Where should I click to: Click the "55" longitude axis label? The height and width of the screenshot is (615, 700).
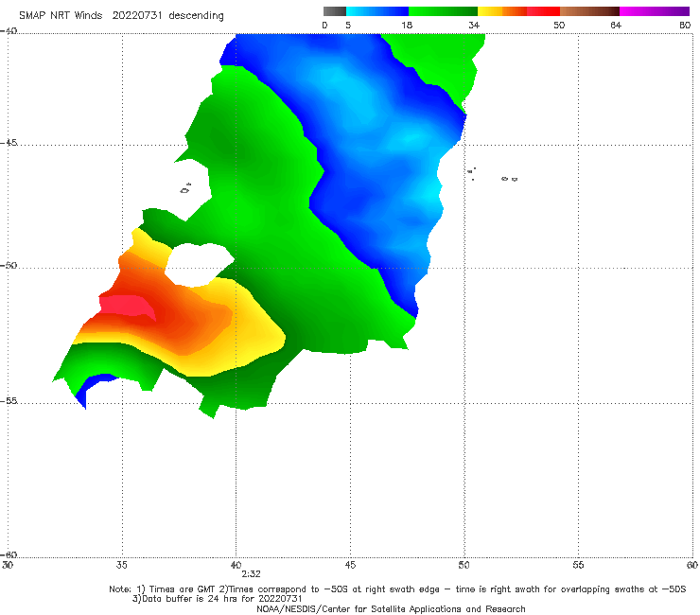(578, 565)
